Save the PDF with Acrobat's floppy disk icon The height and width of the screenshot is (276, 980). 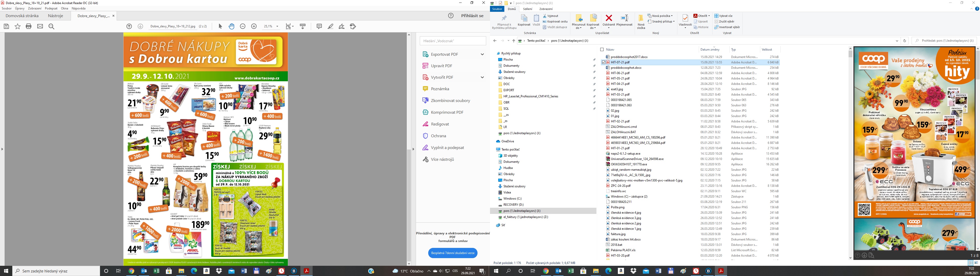point(6,26)
